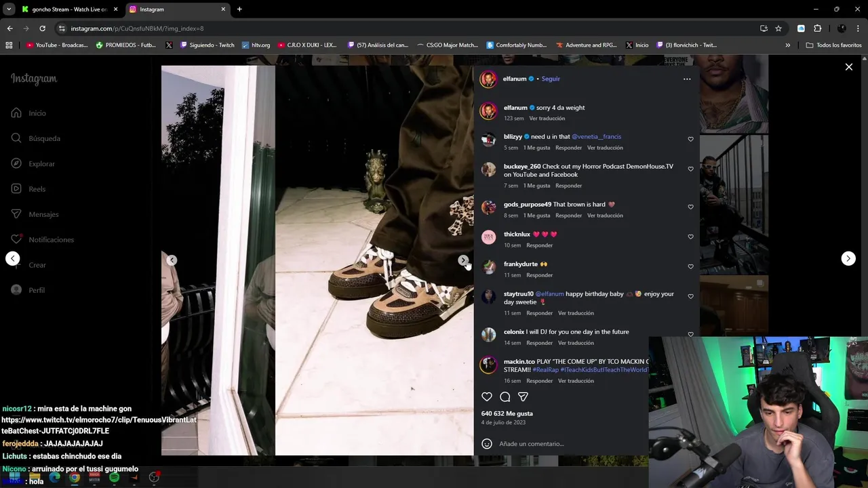The height and width of the screenshot is (488, 868).
Task: Open Reels in Instagram sidebar
Action: 28,189
